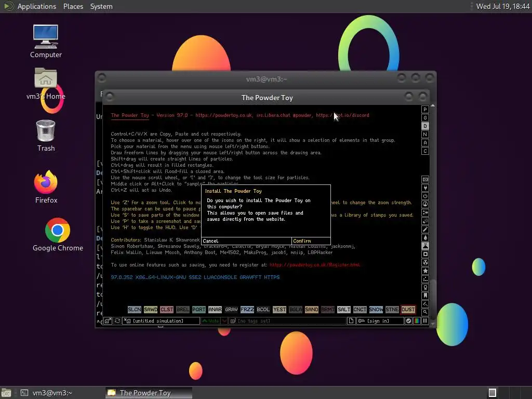Open Google Chrome desktop icon

tap(58, 234)
